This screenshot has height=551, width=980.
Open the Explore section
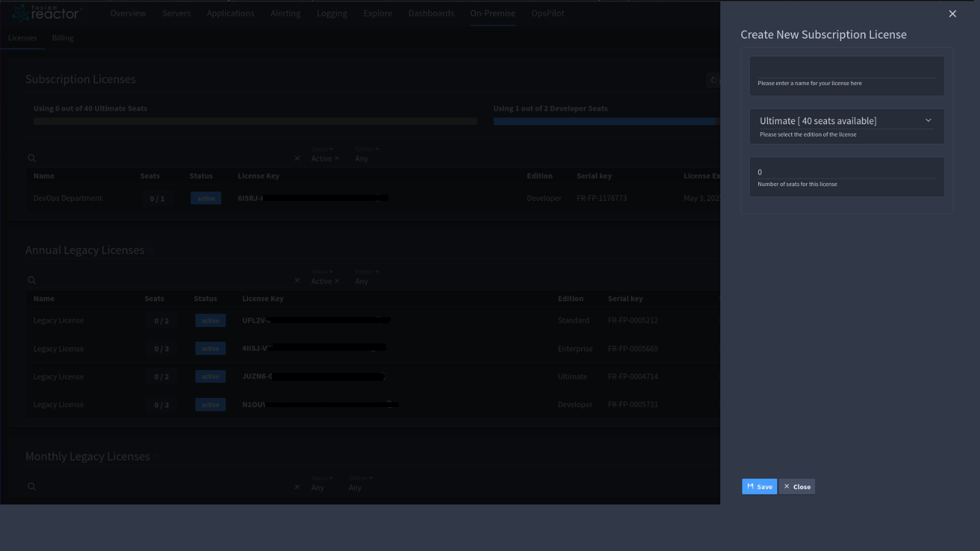point(377,13)
